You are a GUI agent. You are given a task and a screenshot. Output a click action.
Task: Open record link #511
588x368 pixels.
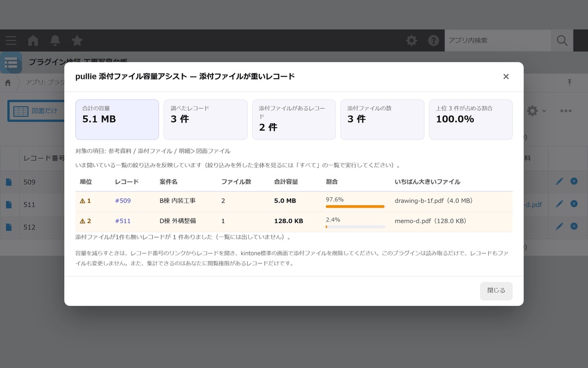(123, 221)
